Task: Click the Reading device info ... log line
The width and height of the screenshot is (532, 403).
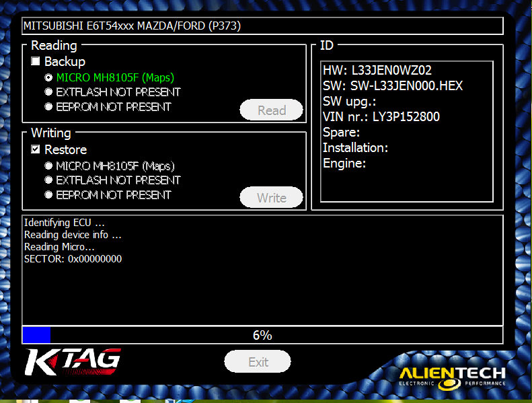Action: [x=73, y=235]
